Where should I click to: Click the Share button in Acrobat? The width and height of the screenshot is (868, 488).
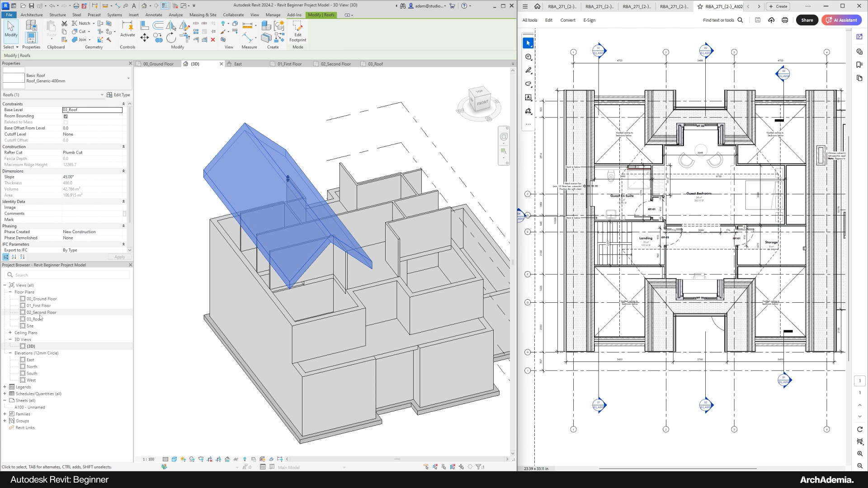pyautogui.click(x=807, y=20)
